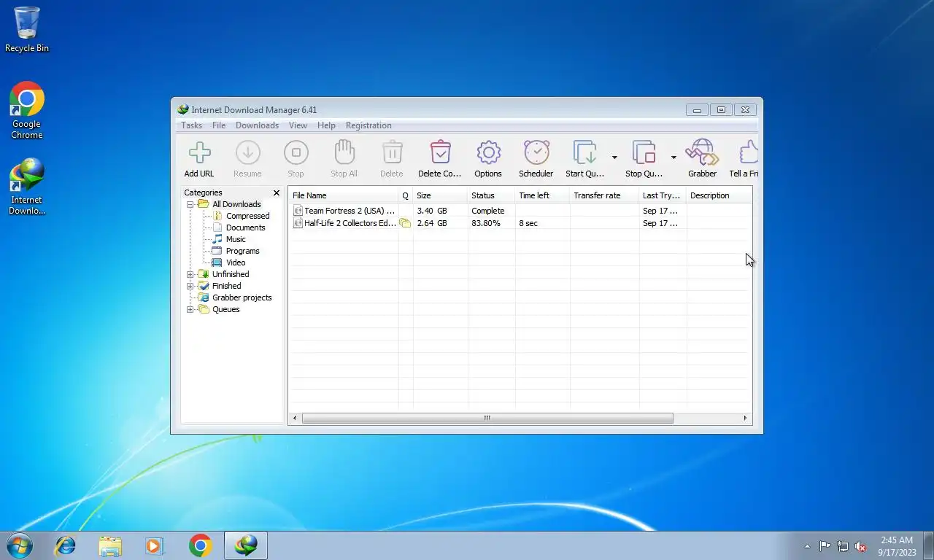Sort by the Time left column header
Screen dimensions: 934x560
542,195
